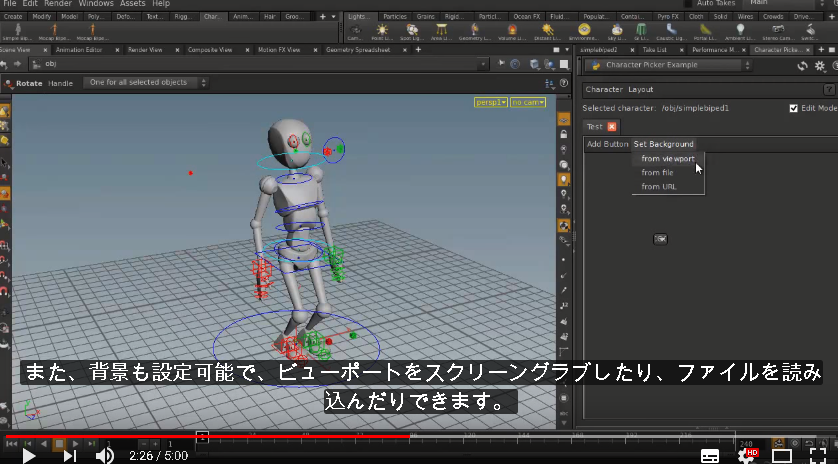Switch YouTube to theater mode
The width and height of the screenshot is (838, 464).
[782, 456]
